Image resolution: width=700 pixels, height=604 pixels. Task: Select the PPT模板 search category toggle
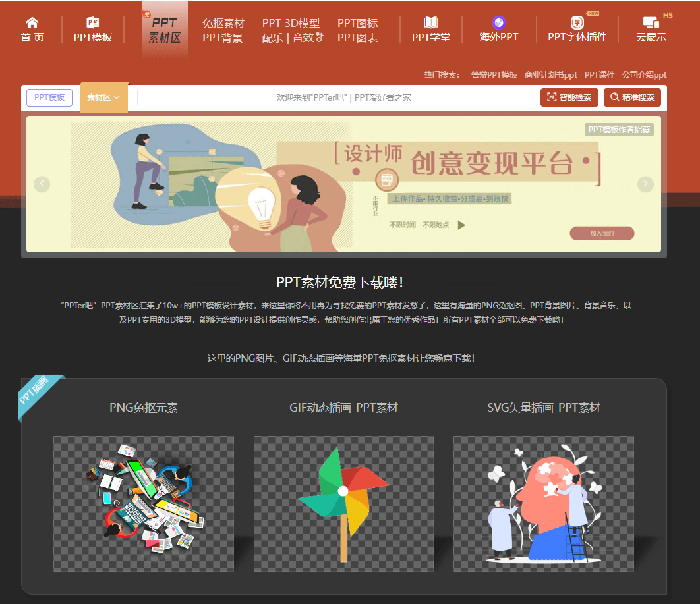pos(49,97)
